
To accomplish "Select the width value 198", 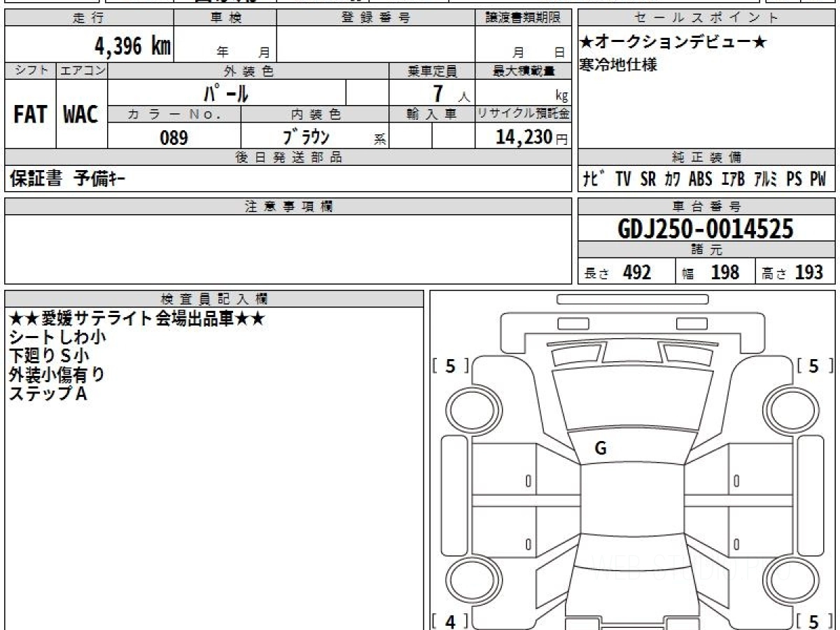I will coord(725,272).
